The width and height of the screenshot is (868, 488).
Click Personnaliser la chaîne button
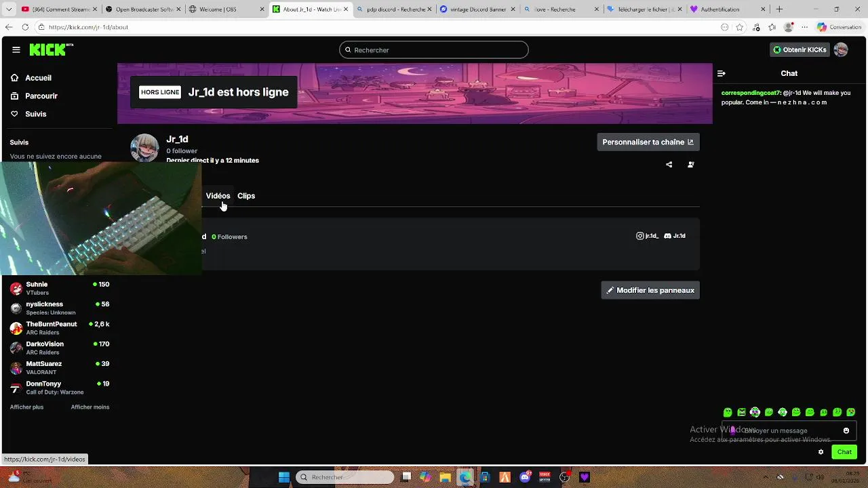pyautogui.click(x=648, y=142)
